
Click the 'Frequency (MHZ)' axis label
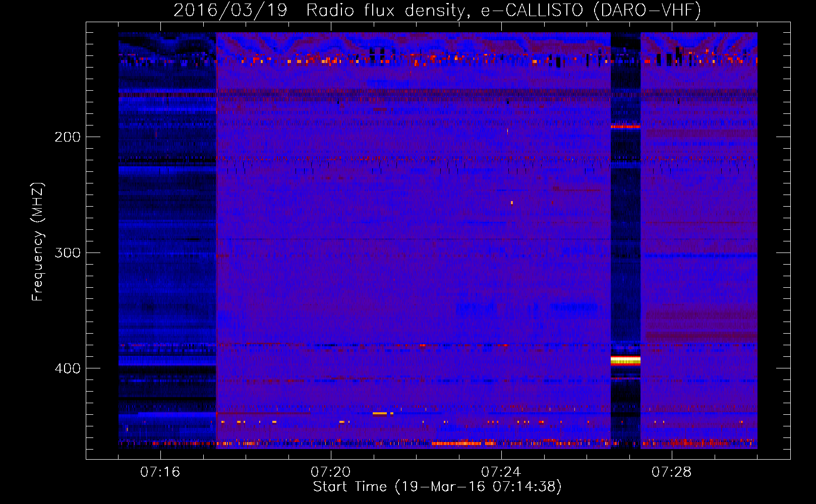point(38,242)
